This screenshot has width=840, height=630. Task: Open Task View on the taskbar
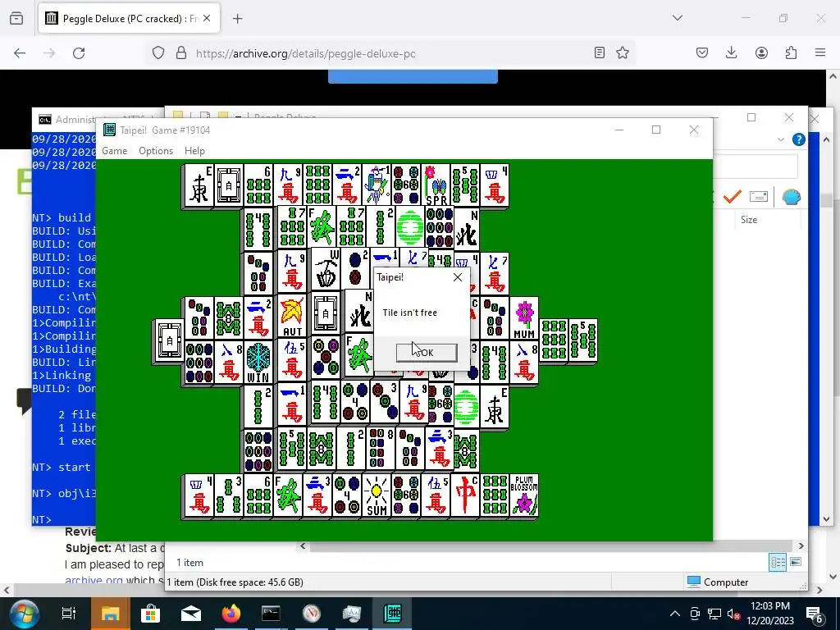point(69,614)
